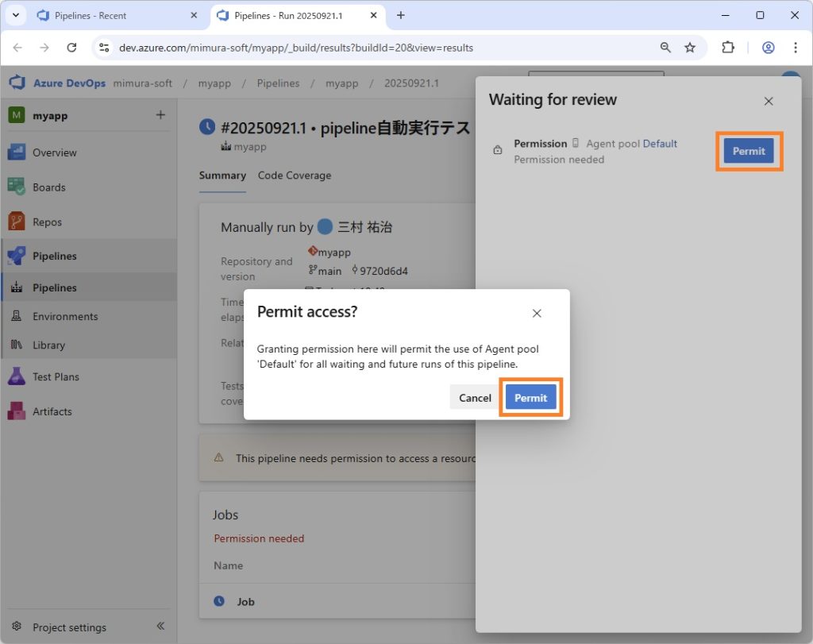Open Boards from the sidebar

[x=48, y=187]
